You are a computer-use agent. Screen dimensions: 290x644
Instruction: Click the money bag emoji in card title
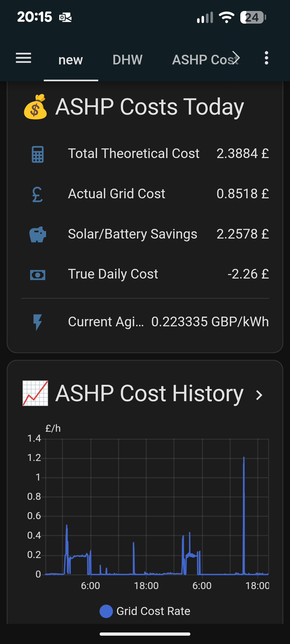pyautogui.click(x=35, y=107)
